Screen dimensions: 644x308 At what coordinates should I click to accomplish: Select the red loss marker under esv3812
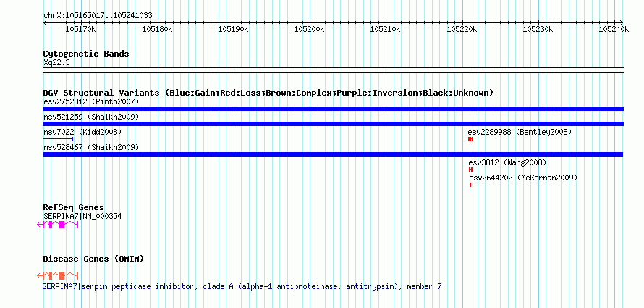coord(470,170)
